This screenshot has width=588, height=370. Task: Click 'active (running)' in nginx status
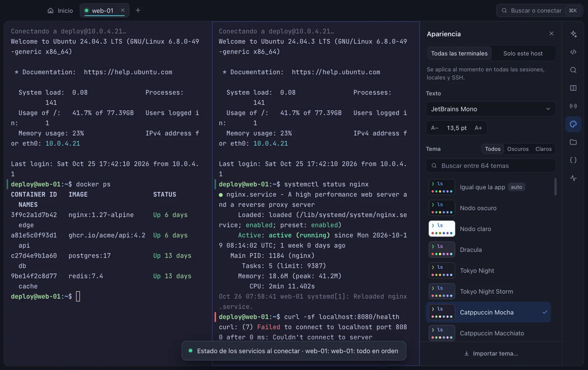(299, 235)
